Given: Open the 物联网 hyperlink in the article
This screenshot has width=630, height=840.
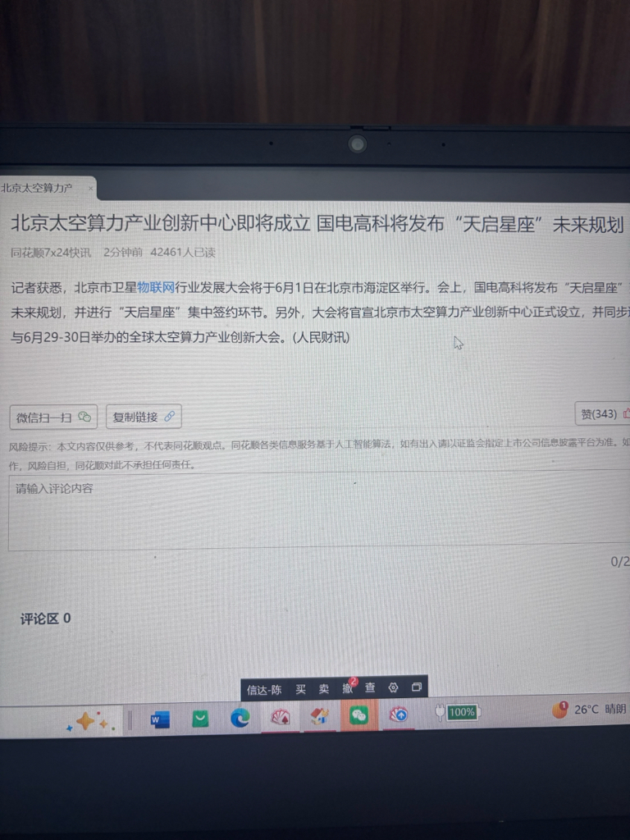Looking at the screenshot, I should (x=156, y=288).
